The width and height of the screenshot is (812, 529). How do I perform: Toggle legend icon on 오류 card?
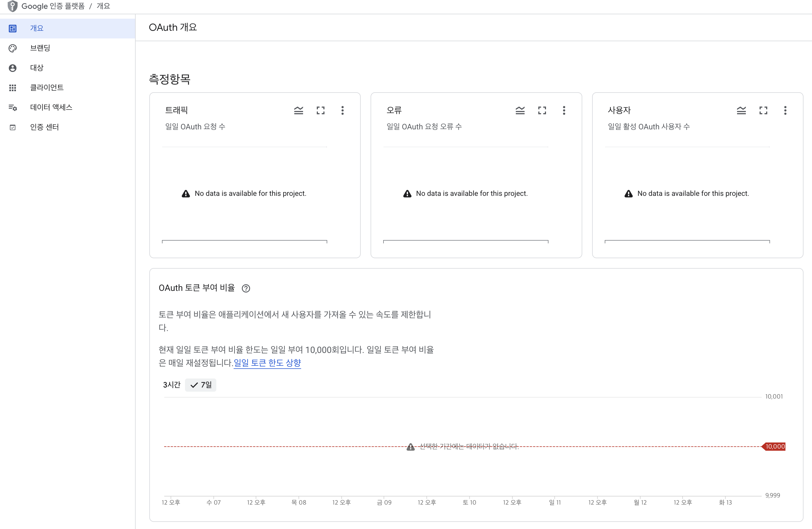[x=520, y=110]
